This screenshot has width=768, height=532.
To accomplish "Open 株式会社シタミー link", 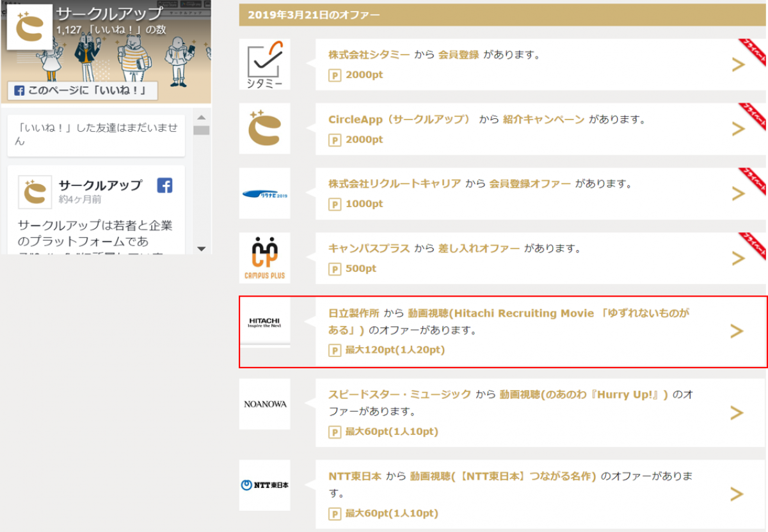I will pos(369,54).
